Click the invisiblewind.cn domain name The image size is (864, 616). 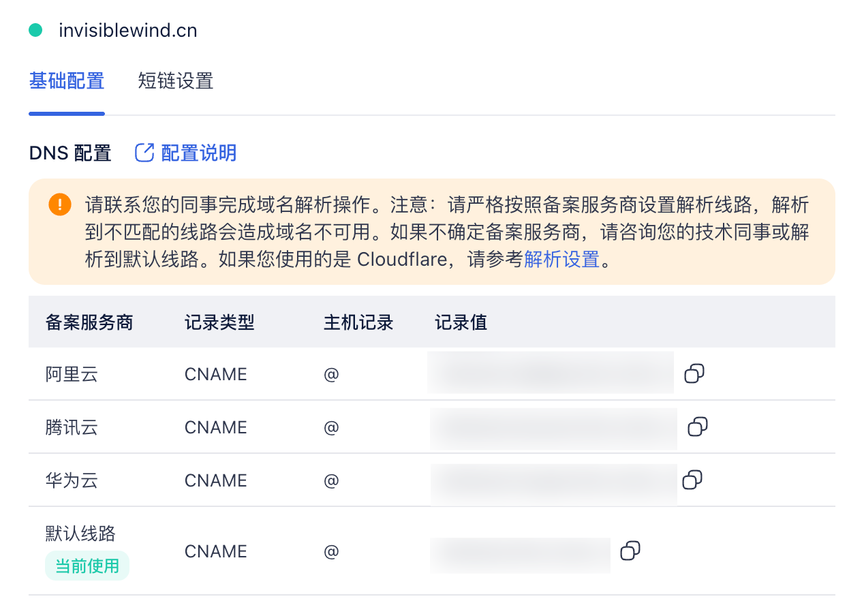point(128,30)
